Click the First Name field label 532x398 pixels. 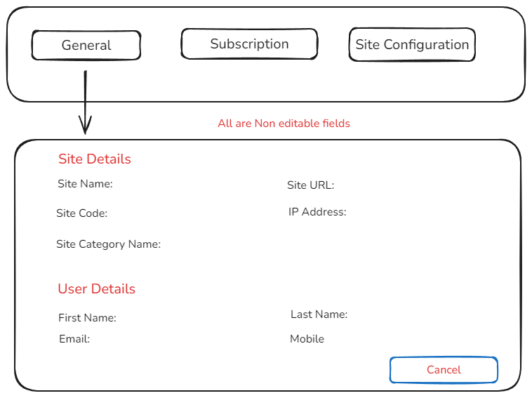click(87, 318)
